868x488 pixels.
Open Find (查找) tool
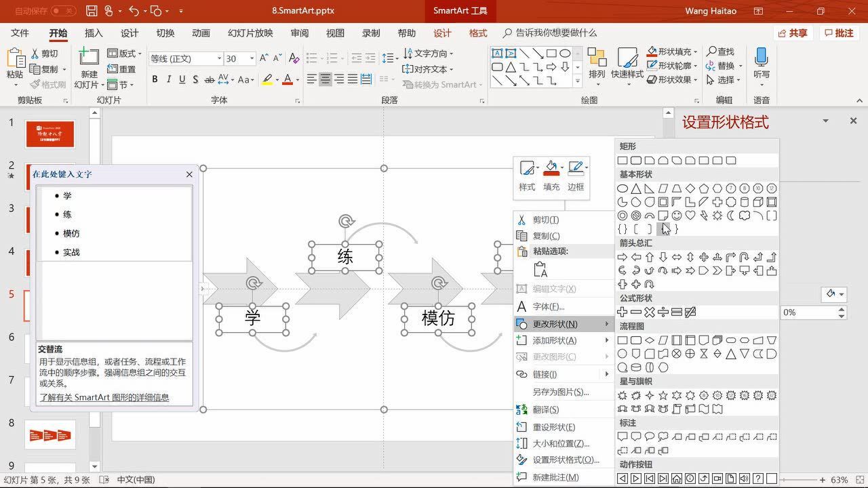pos(721,52)
